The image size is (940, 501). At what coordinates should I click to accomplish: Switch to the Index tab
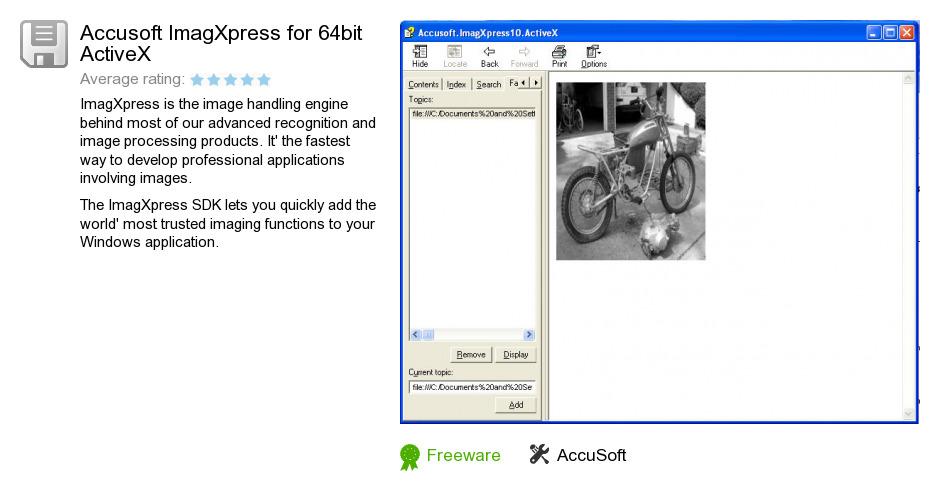pyautogui.click(x=456, y=84)
